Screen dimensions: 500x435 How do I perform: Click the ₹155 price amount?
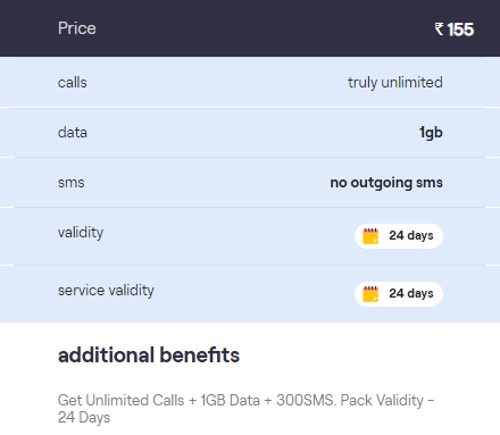(x=454, y=29)
